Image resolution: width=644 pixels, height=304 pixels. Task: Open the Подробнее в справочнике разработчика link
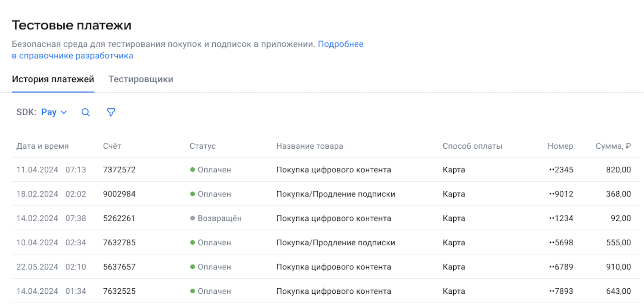click(x=340, y=44)
